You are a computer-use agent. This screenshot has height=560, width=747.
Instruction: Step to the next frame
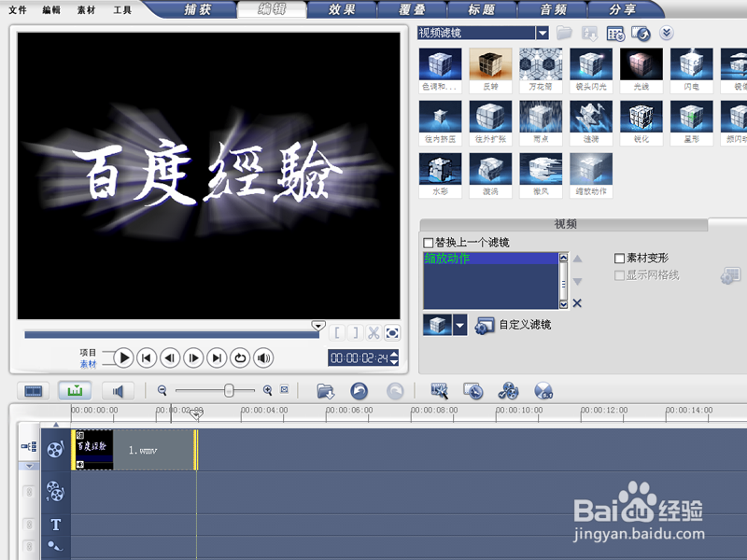[x=193, y=357]
